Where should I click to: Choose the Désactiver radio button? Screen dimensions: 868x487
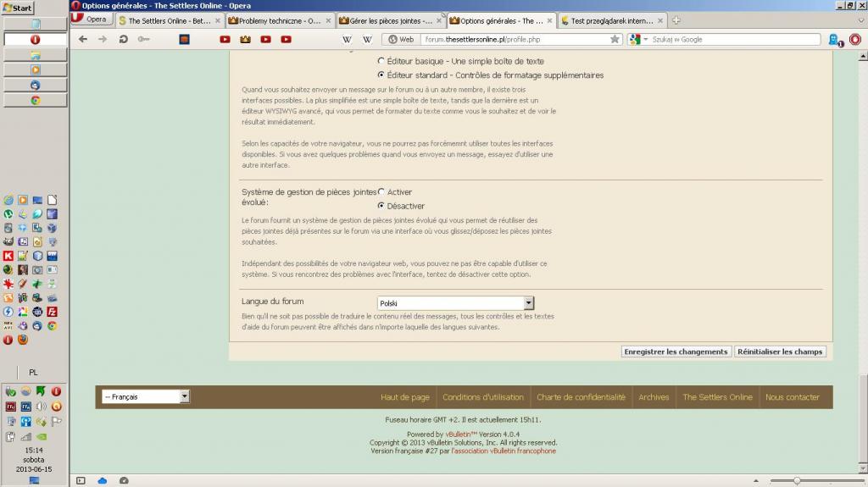pos(381,206)
